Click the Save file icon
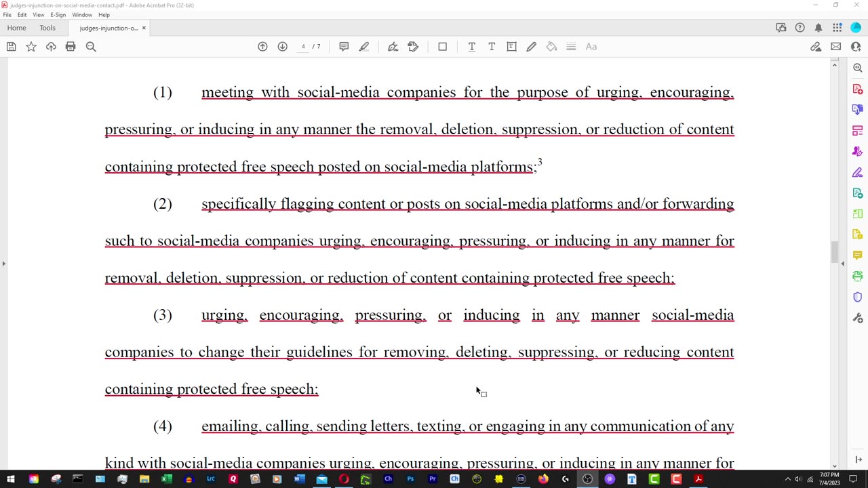Screen dimensions: 868x488 (11, 47)
